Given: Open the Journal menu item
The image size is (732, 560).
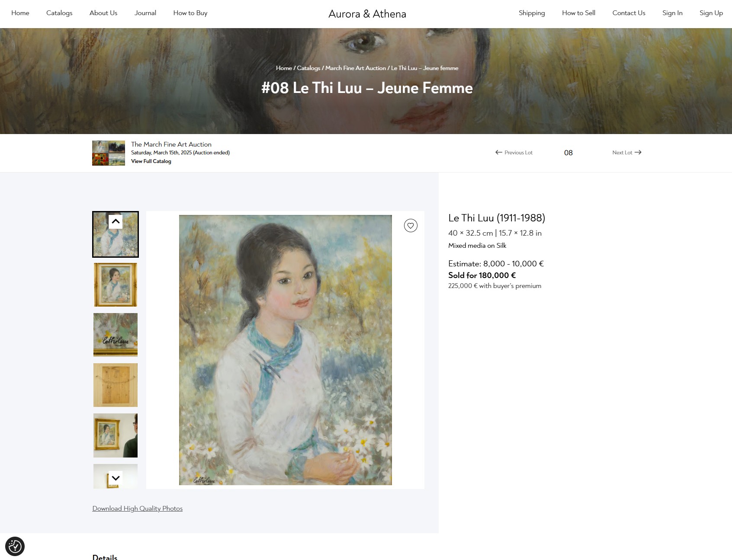Looking at the screenshot, I should click(x=145, y=13).
